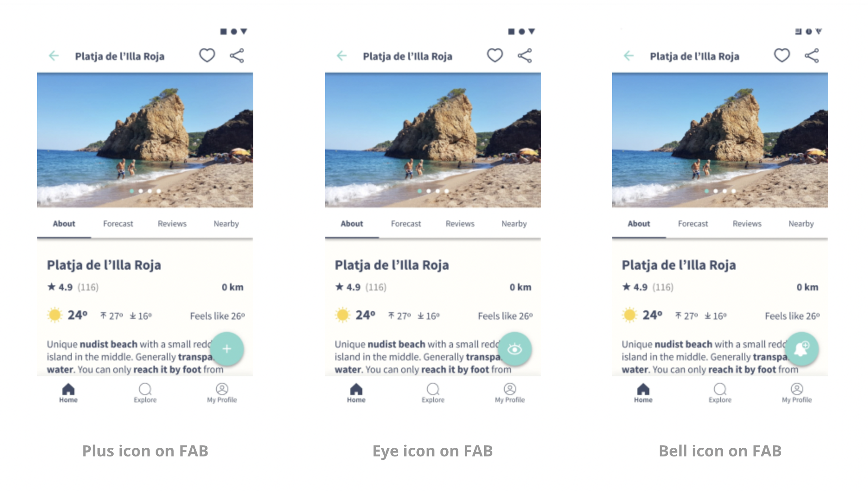Tap the heart/favorite icon top right

(207, 55)
